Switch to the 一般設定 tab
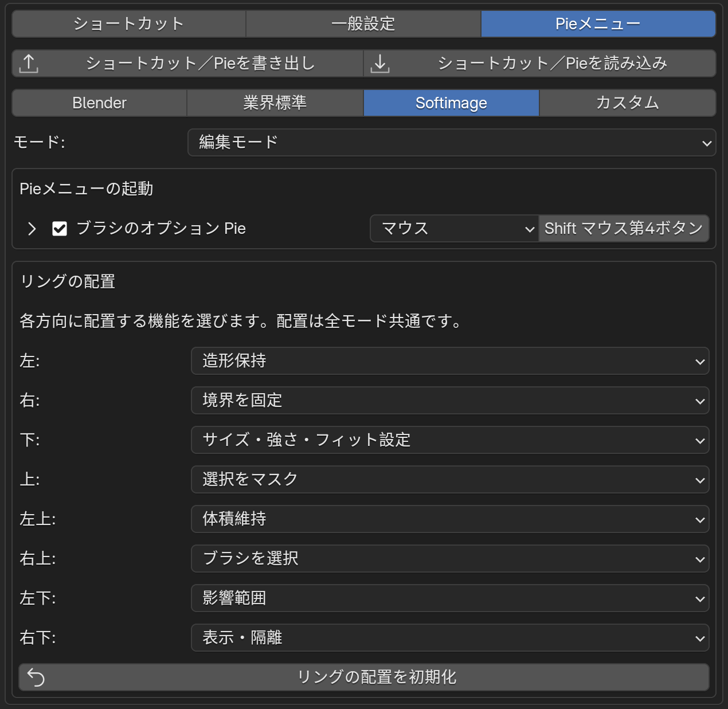 click(x=363, y=23)
